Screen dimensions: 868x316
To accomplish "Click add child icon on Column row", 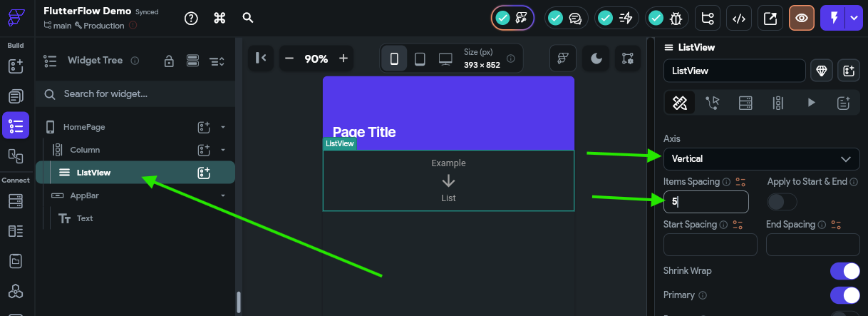I will click(204, 150).
